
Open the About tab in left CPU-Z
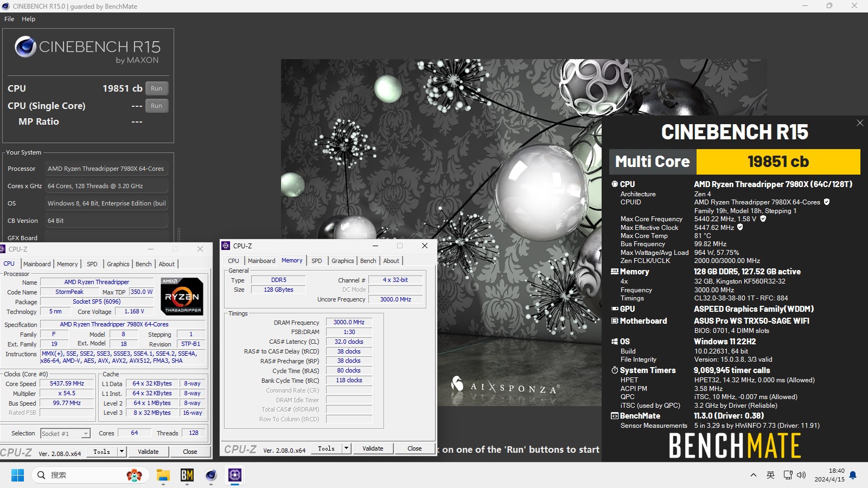point(167,264)
